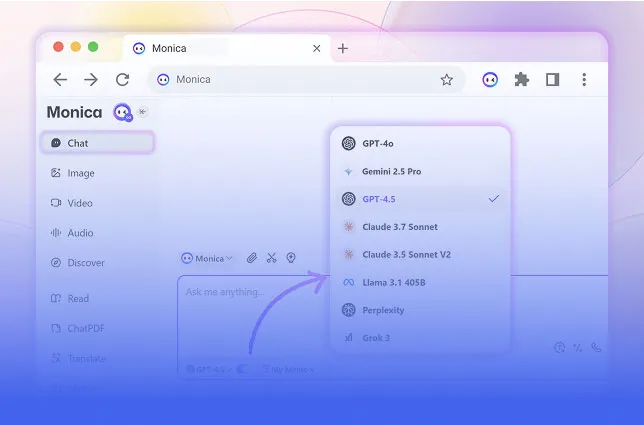Screen dimensions: 644x425
Task: Bookmark this page with the star icon
Action: tap(446, 79)
